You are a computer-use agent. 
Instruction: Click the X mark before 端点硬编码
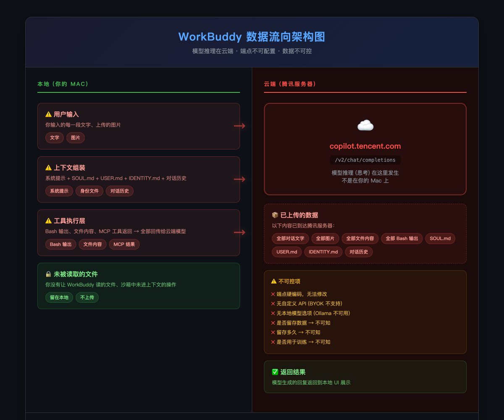(x=273, y=294)
